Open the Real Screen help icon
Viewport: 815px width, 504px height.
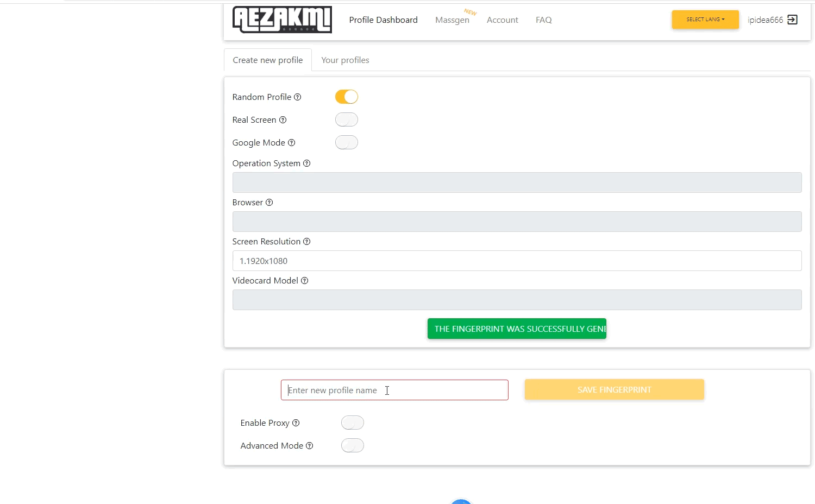pyautogui.click(x=283, y=120)
